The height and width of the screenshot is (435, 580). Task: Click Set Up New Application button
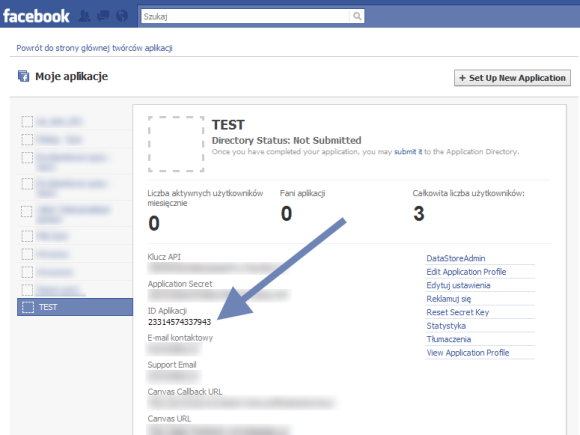tap(512, 78)
